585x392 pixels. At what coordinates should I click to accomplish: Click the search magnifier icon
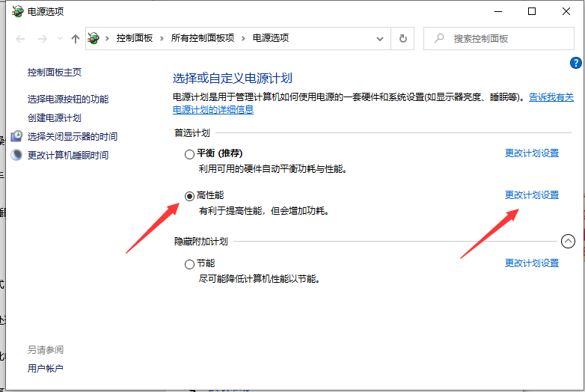point(439,38)
